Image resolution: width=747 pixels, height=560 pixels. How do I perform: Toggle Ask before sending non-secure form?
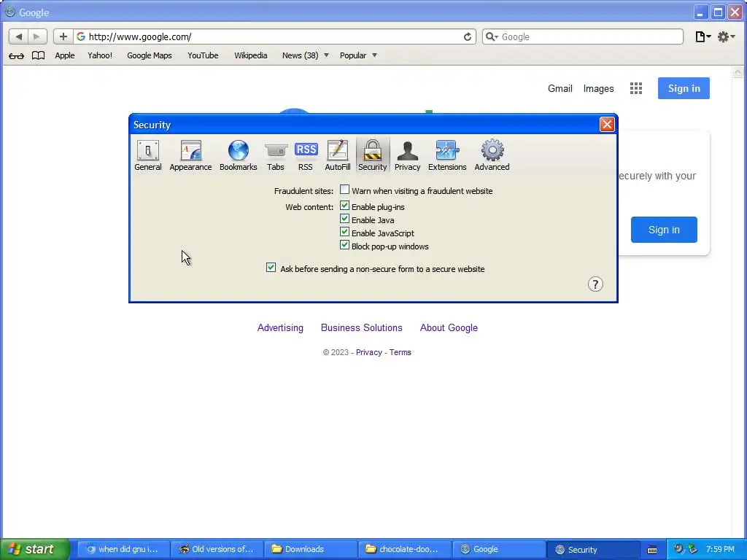point(271,268)
